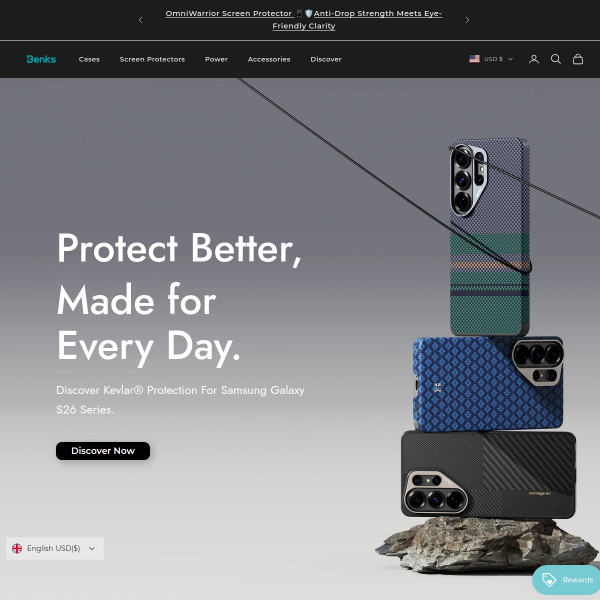The height and width of the screenshot is (600, 600).
Task: Click the black carbon phone case image
Action: (x=488, y=474)
